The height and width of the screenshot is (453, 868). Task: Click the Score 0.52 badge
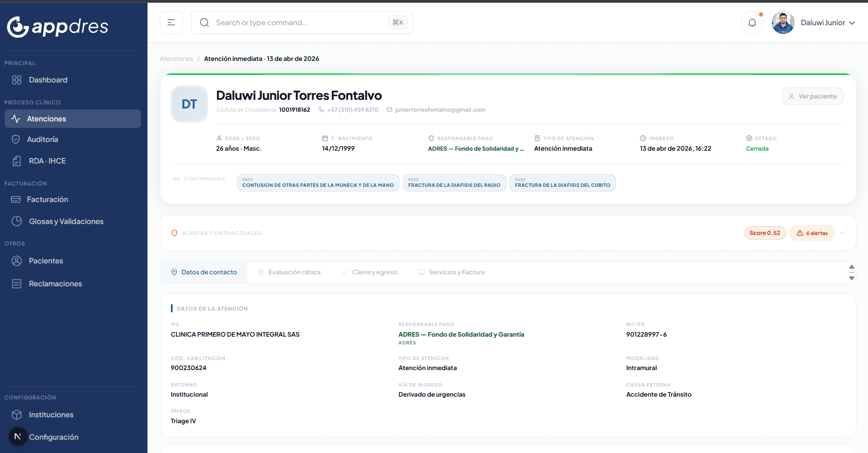pos(764,233)
